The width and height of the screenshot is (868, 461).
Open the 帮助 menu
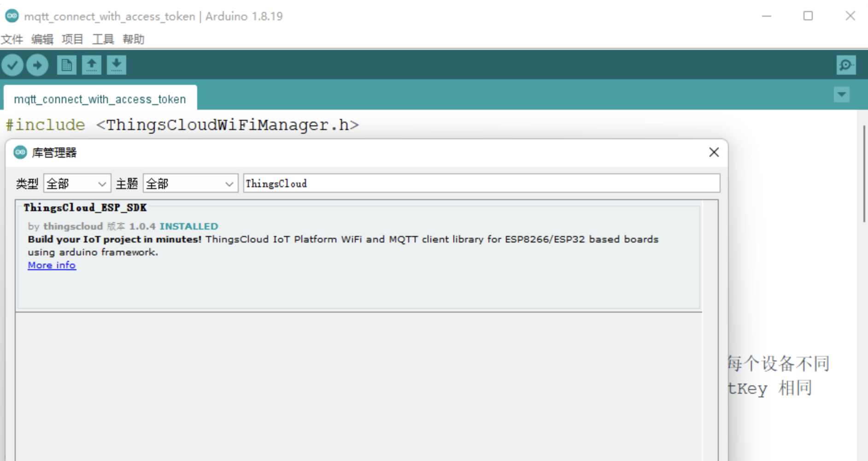134,39
